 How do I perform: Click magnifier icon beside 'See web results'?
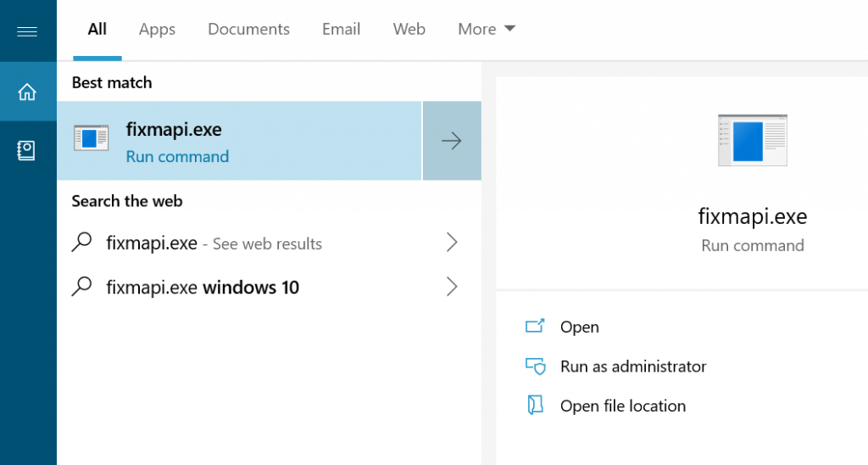tap(82, 242)
